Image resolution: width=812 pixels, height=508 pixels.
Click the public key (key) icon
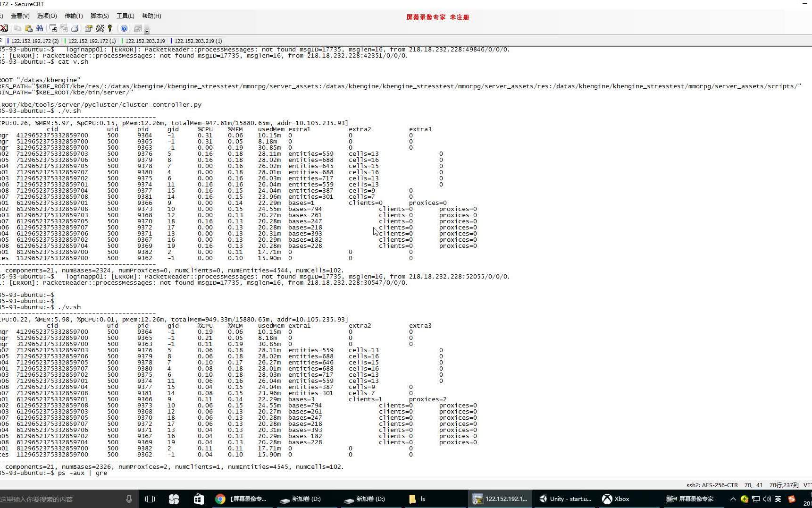[x=110, y=28]
